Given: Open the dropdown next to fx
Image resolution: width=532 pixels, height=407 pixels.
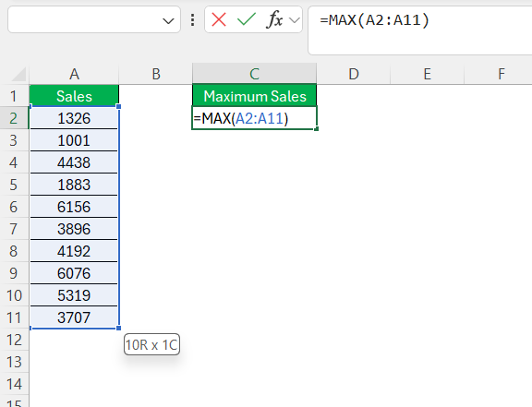Looking at the screenshot, I should pyautogui.click(x=295, y=20).
